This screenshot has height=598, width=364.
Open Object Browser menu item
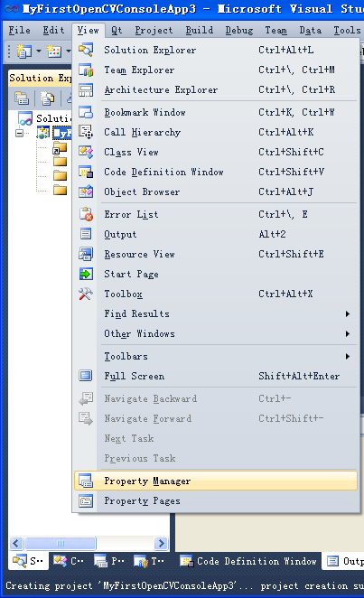coord(216,192)
